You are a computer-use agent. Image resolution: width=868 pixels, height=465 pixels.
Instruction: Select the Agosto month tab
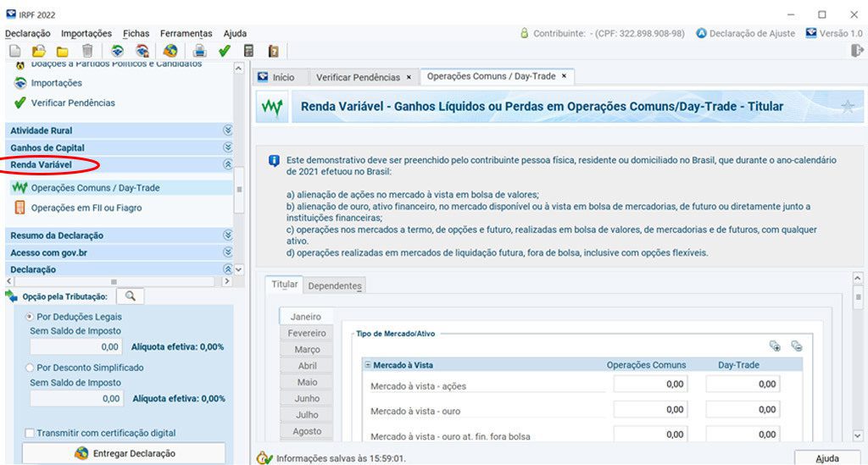307,431
